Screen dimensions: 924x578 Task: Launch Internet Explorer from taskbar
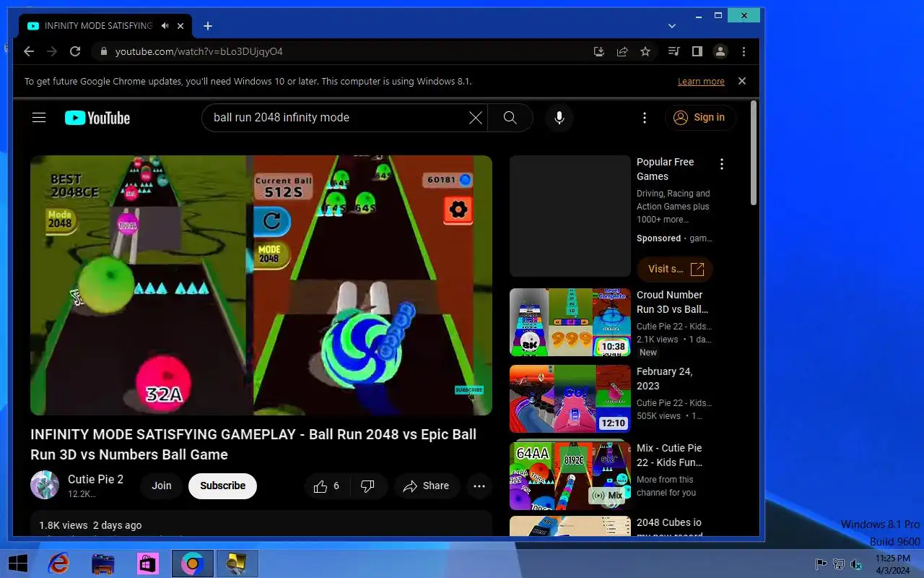pos(58,564)
